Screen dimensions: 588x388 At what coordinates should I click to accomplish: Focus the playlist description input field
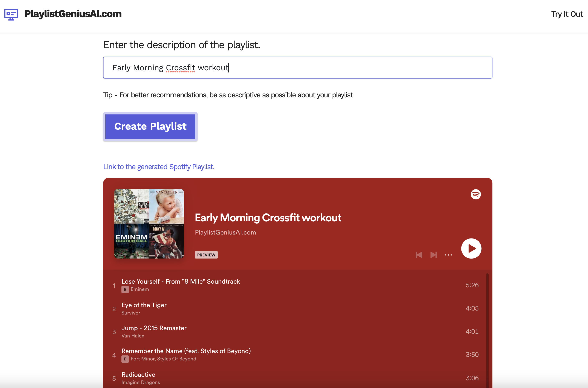click(298, 67)
